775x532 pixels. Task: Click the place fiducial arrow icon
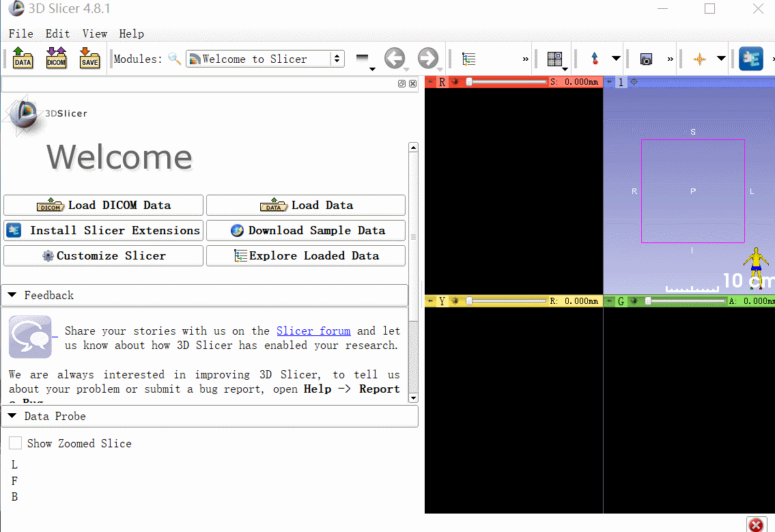pyautogui.click(x=595, y=59)
